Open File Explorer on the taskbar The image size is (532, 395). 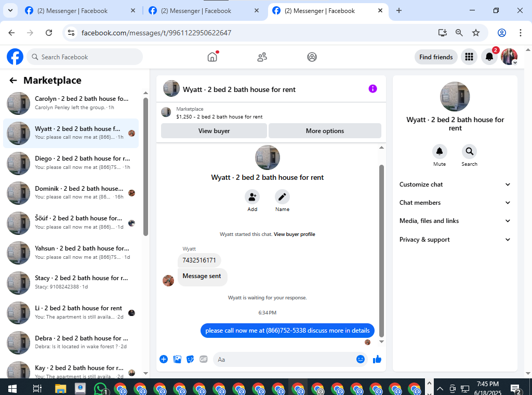pos(60,389)
